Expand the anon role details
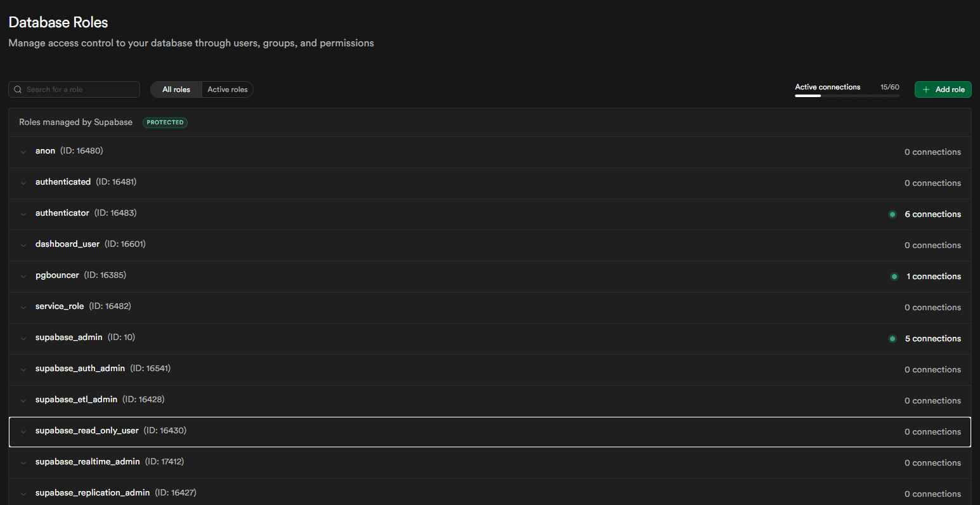Screen dimensions: 980x505 (x=23, y=152)
